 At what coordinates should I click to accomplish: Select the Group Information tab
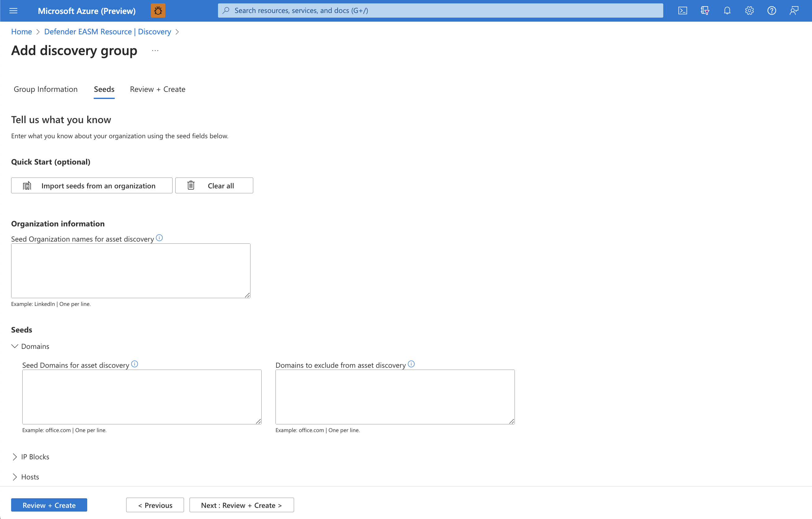[45, 89]
